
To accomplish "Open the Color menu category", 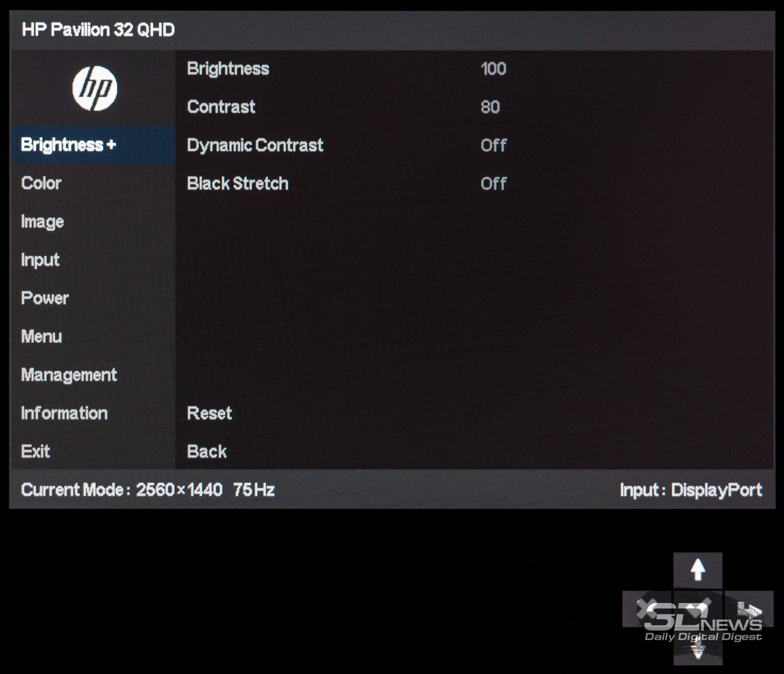I will 93,183.
